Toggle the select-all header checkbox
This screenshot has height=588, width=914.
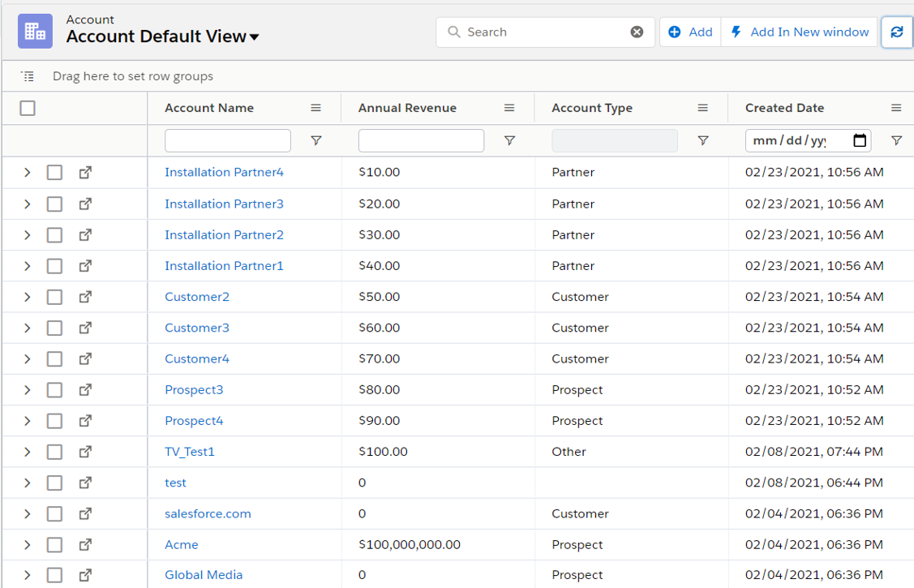(28, 108)
